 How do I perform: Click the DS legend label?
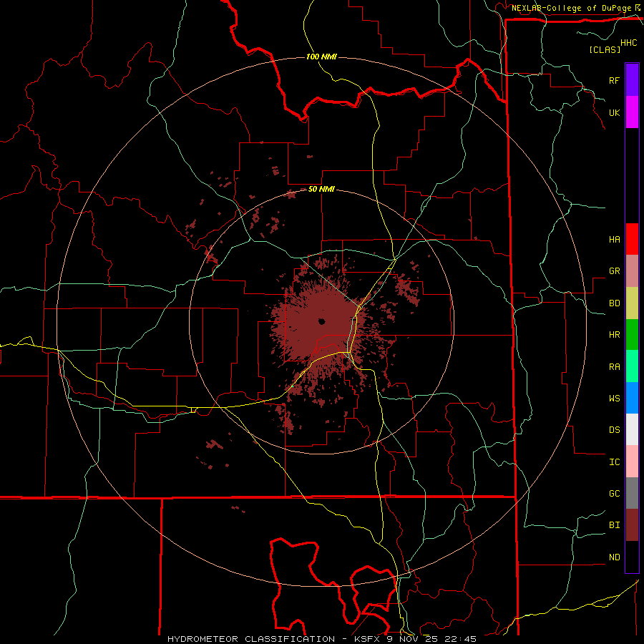[614, 429]
